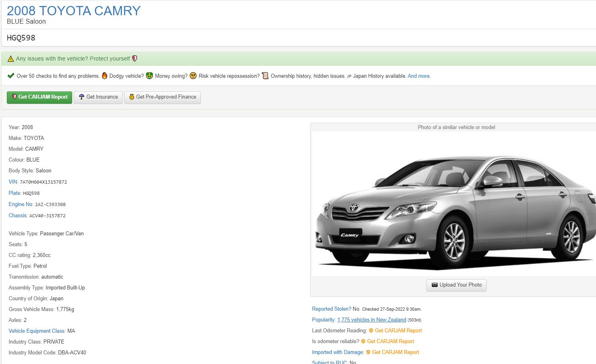The image size is (596, 364).
Task: Open the Vehicle Equipment Class link
Action: click(x=37, y=331)
